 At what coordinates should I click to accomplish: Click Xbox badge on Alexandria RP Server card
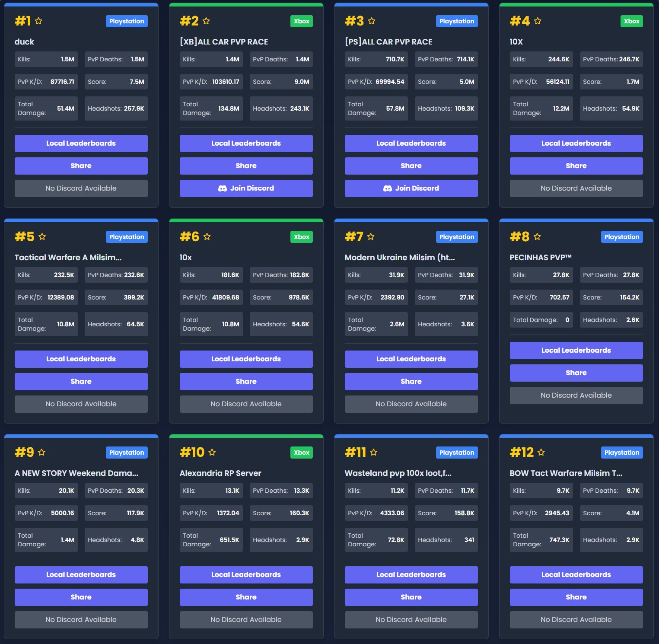click(302, 453)
